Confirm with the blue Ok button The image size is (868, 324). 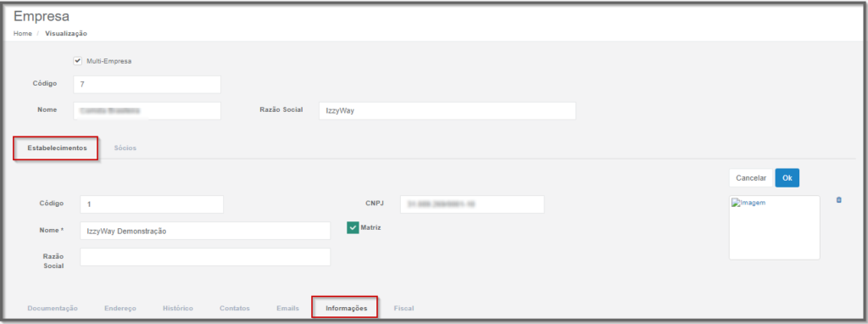click(x=787, y=178)
